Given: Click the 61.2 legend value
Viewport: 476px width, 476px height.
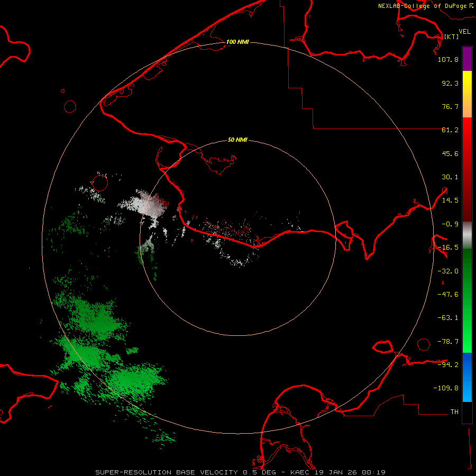Looking at the screenshot, I should click(x=450, y=130).
